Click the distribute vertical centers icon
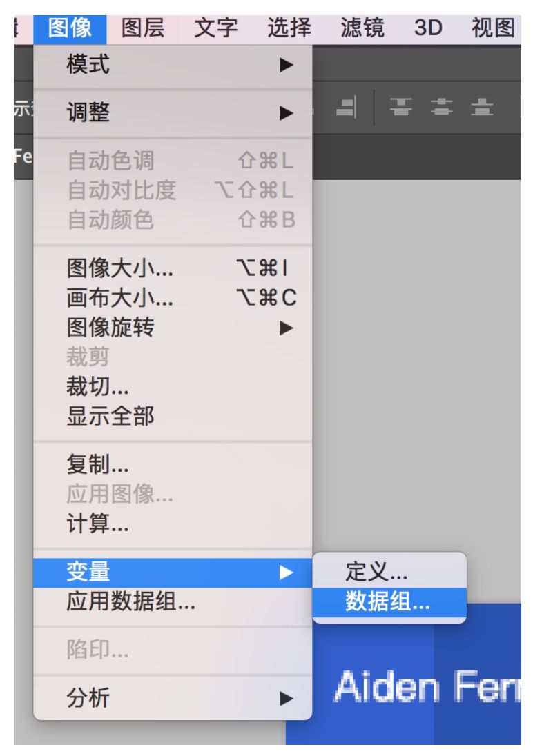533x756 pixels. tap(441, 106)
